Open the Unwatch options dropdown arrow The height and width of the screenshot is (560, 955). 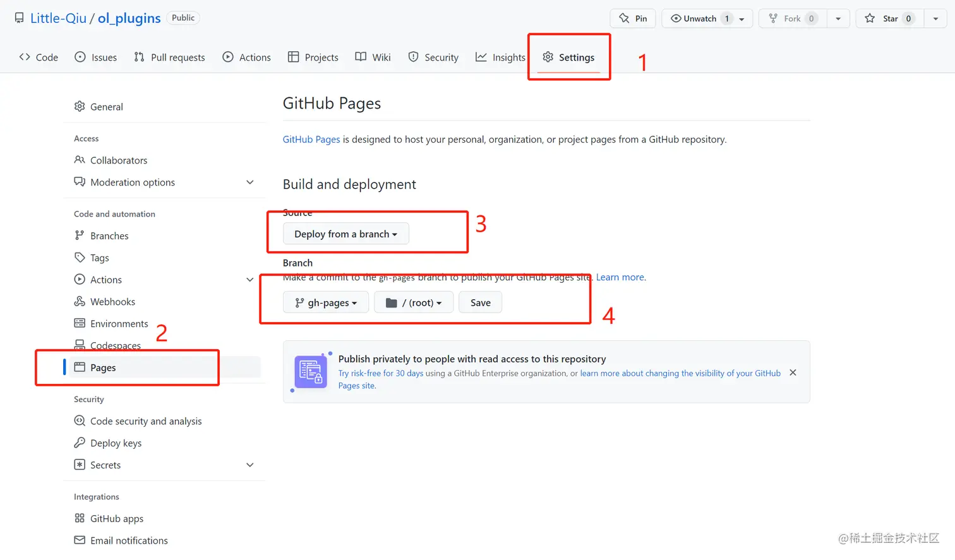click(x=742, y=18)
